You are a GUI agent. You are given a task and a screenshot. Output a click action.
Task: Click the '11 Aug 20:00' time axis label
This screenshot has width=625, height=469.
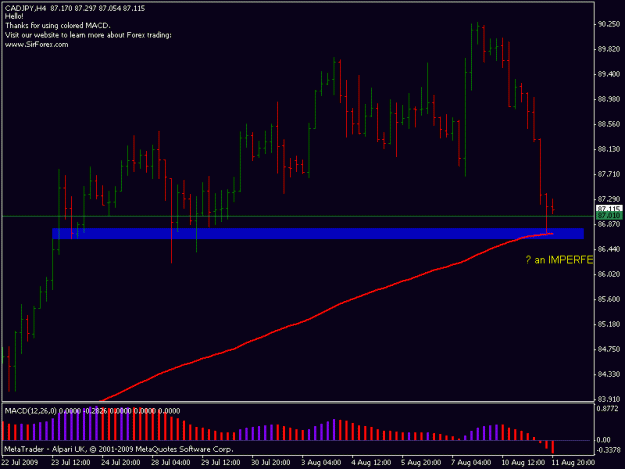574,463
